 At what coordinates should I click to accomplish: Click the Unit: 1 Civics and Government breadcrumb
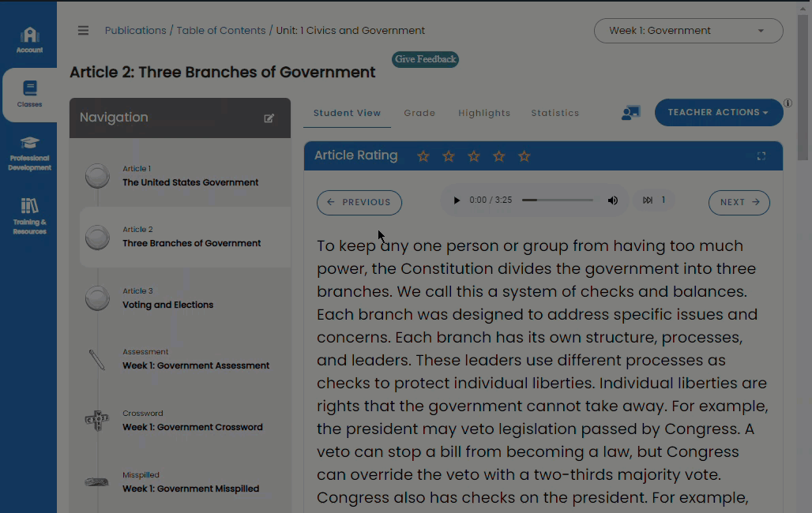click(x=350, y=31)
